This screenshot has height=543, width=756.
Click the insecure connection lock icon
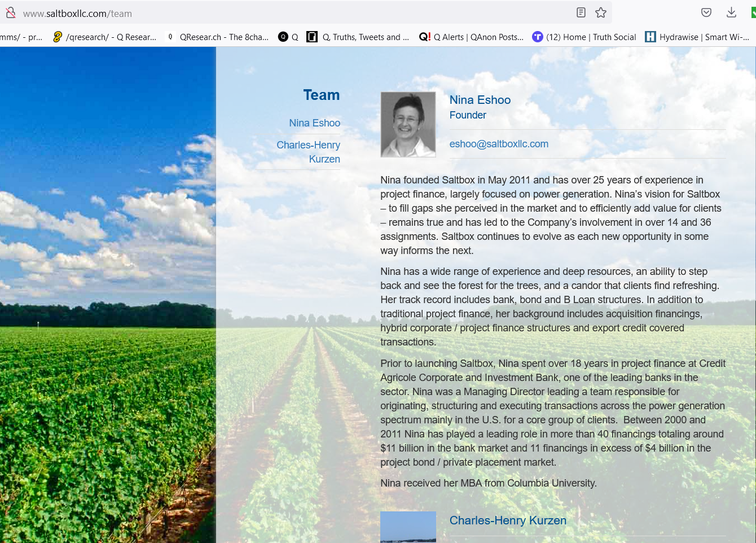tap(10, 12)
